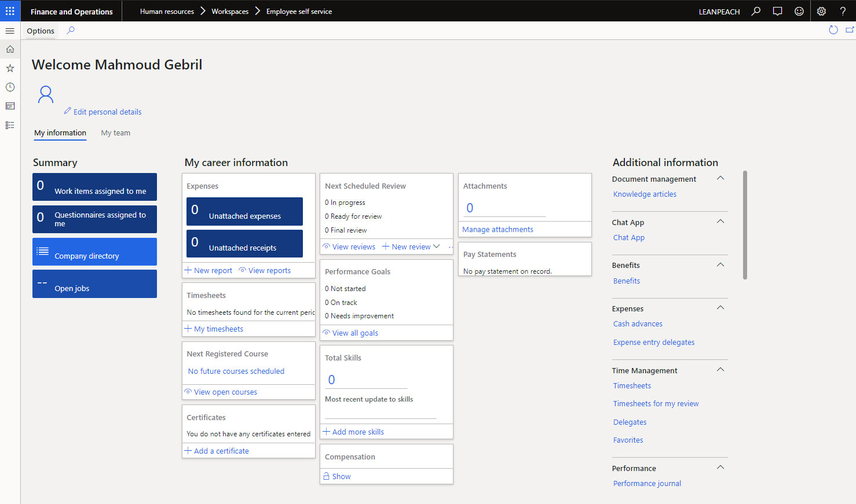Viewport: 856px width, 504px height.
Task: Open Workspaces icon in left sidebar
Action: pos(10,106)
